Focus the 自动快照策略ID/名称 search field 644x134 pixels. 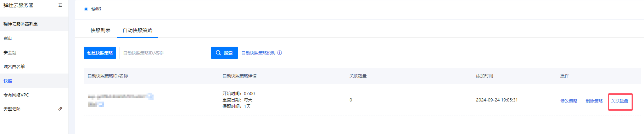[164, 53]
